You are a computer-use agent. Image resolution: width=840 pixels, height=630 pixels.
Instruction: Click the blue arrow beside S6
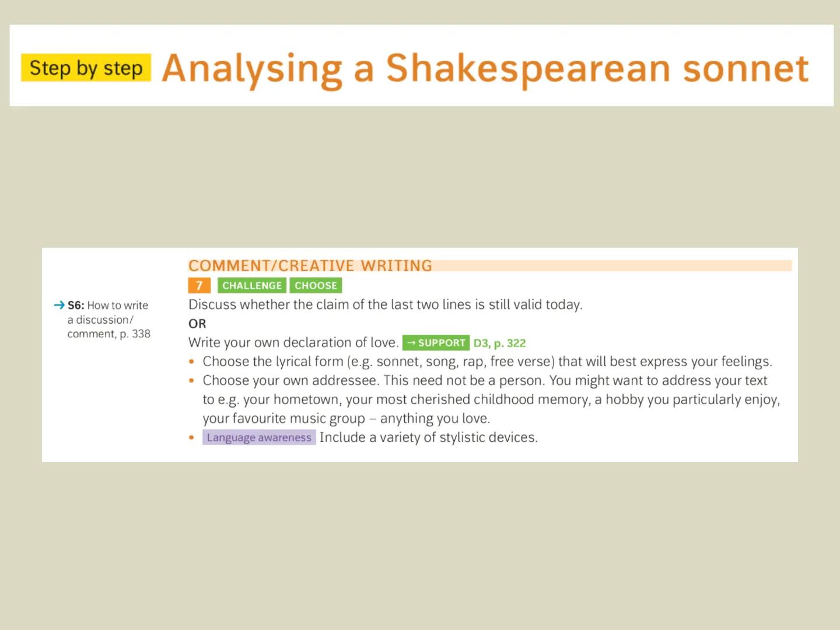click(x=59, y=305)
